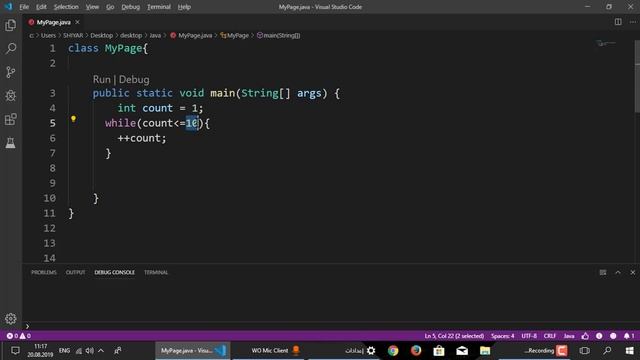Select main(String[]) in breadcrumb
The height and width of the screenshot is (360, 640).
coord(278,36)
